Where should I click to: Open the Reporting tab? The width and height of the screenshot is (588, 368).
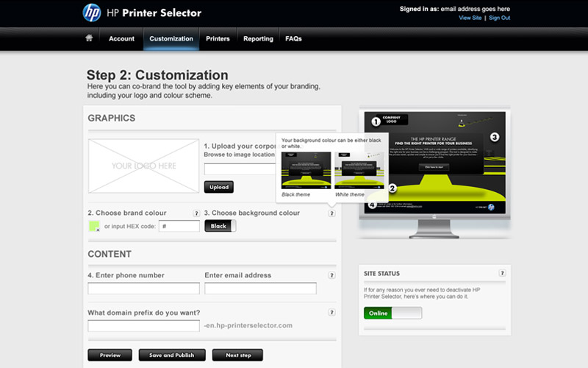[x=258, y=39]
